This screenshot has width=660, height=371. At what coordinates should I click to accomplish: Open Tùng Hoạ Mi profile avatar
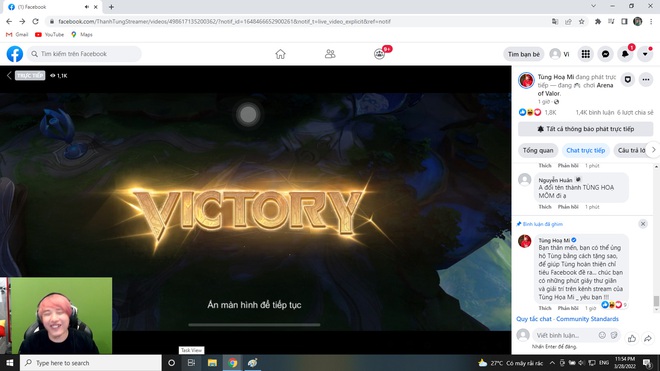coord(526,80)
